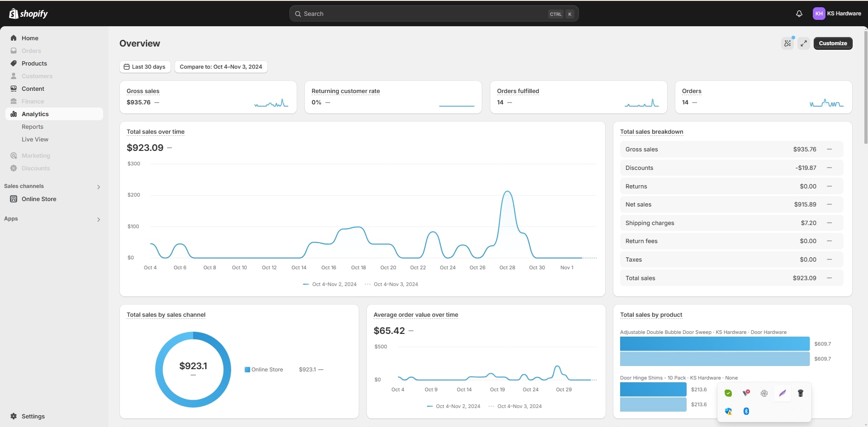Click the party popper what's new icon

tap(787, 43)
